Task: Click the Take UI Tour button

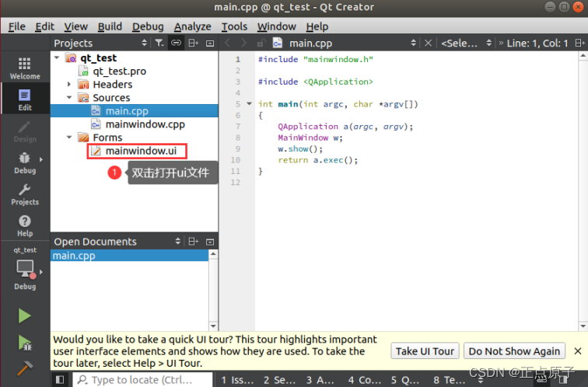Action: tap(425, 351)
